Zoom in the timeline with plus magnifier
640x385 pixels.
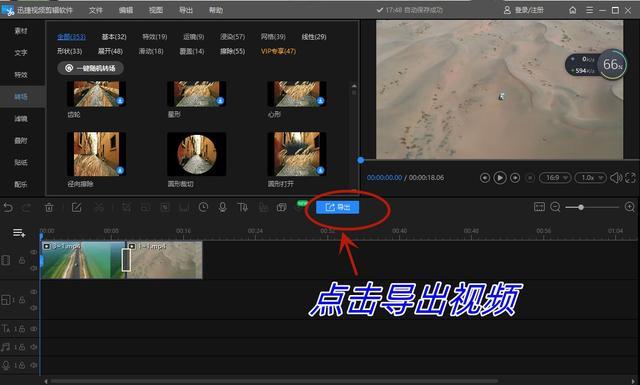coord(630,207)
